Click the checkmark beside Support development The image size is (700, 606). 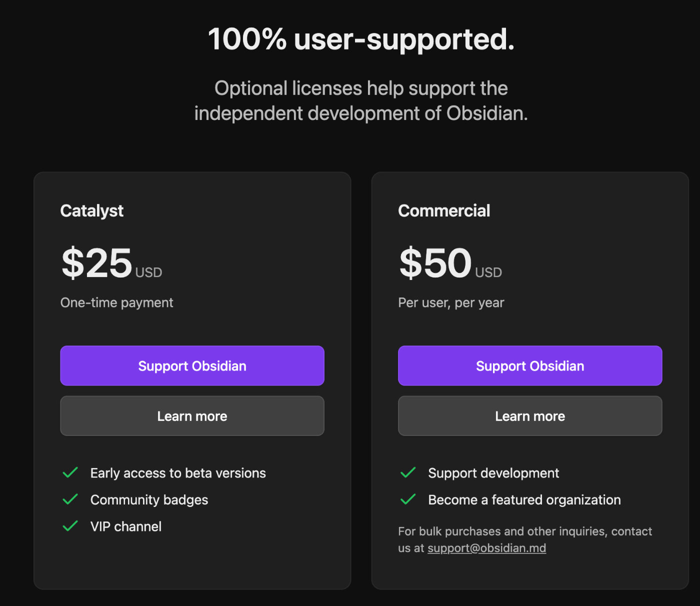[x=408, y=472]
